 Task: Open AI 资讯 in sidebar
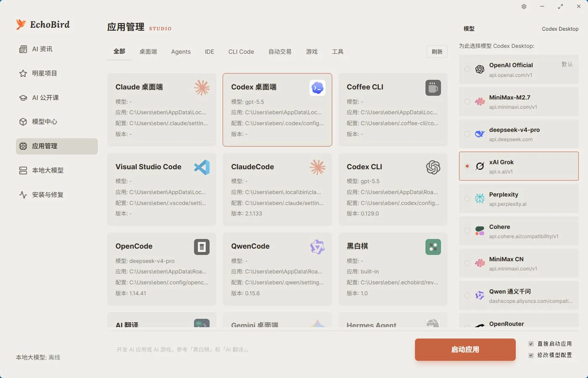pyautogui.click(x=57, y=49)
